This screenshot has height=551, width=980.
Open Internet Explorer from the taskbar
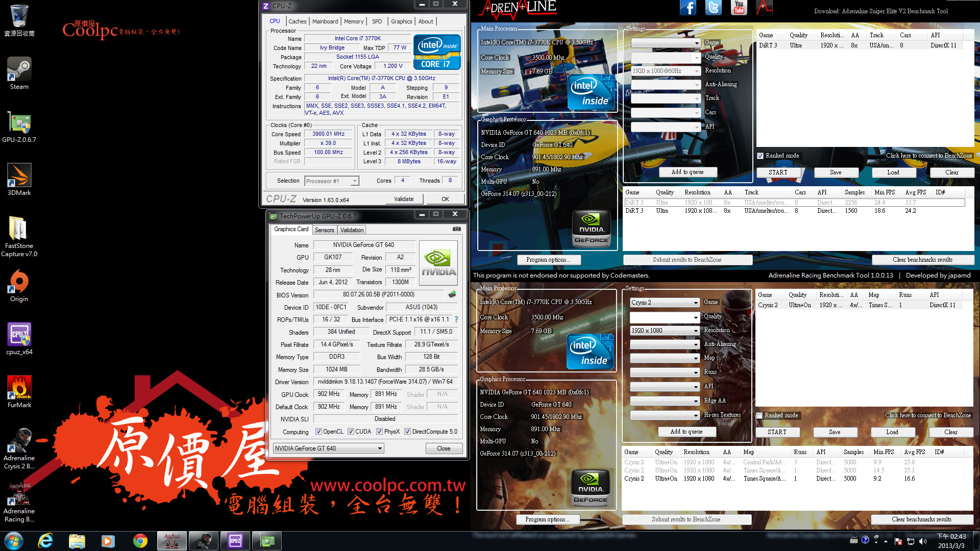[45, 541]
